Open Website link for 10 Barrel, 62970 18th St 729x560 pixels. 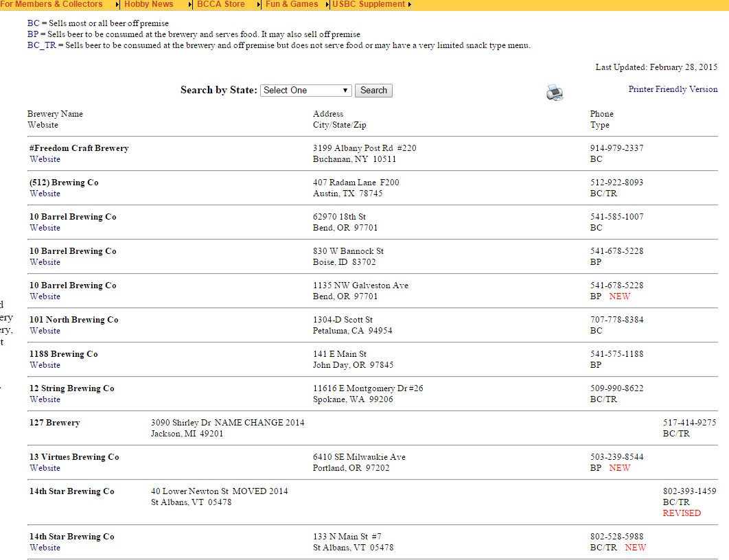45,228
